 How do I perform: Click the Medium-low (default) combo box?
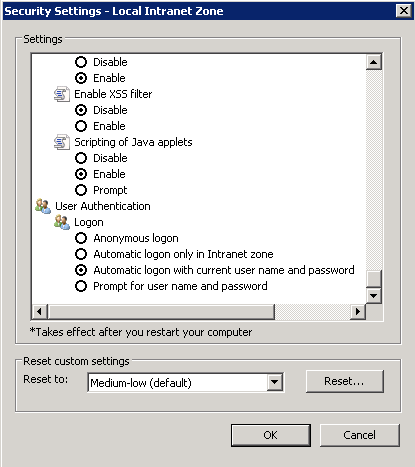coord(186,382)
